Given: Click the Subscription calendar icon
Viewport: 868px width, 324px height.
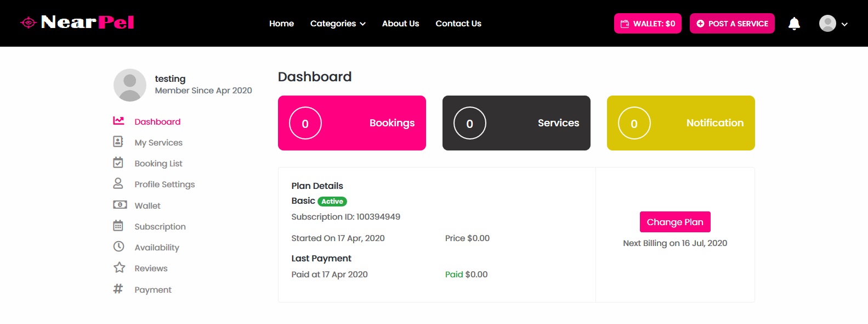Looking at the screenshot, I should pyautogui.click(x=118, y=226).
